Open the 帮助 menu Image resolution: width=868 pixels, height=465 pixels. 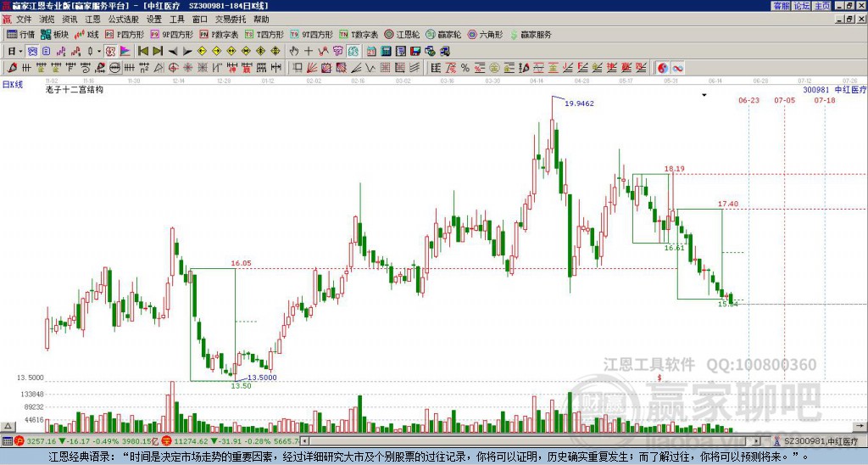pos(261,20)
